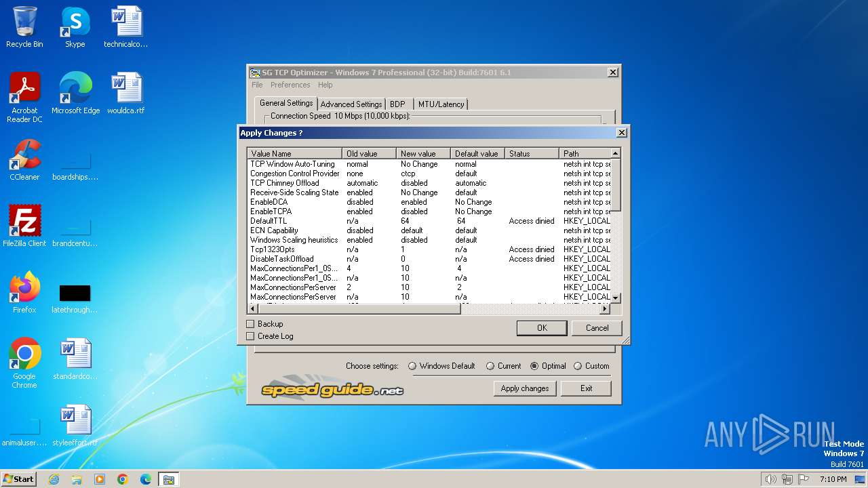
Task: Click the Start button
Action: coord(18,479)
